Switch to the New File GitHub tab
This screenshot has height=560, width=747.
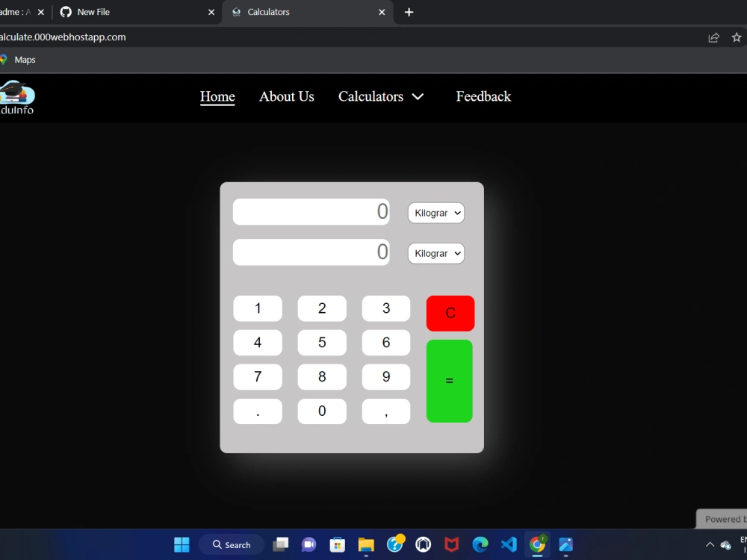(136, 12)
